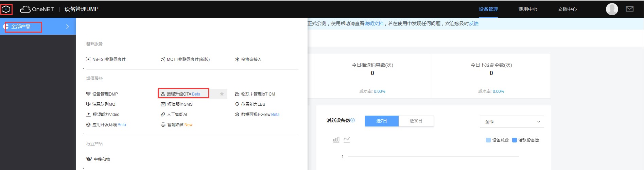Viewport: 644px width, 170px height.
Task: Open 远程升级OTA Beta service
Action: coord(184,94)
